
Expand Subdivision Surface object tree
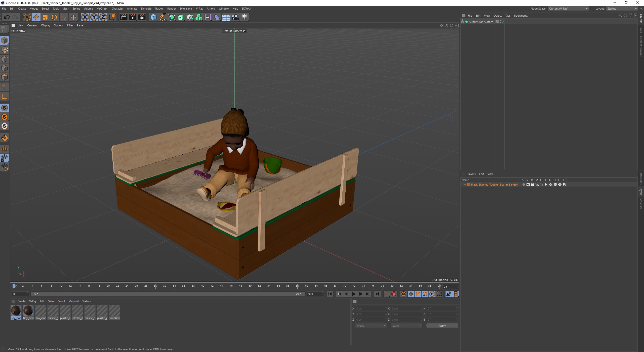point(463,22)
